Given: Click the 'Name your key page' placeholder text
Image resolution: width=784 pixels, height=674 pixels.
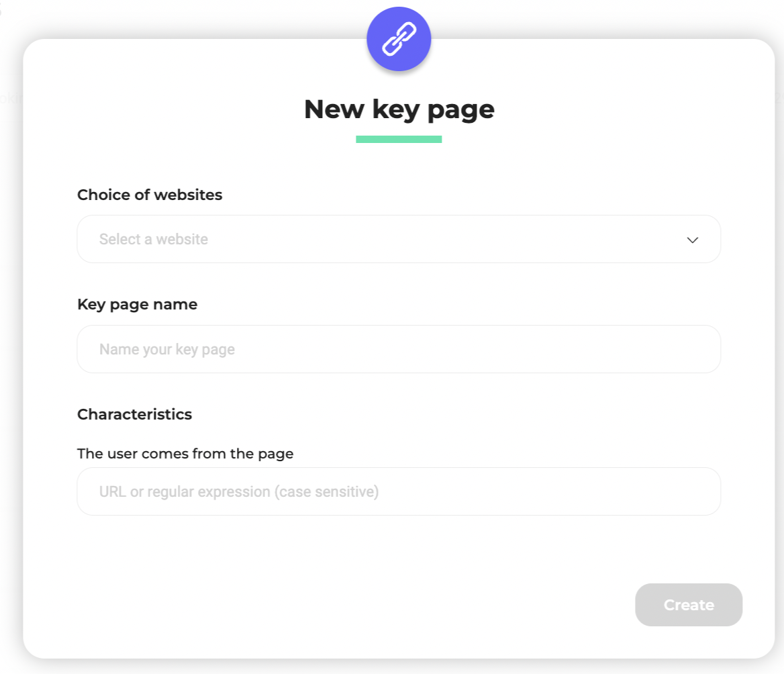Looking at the screenshot, I should pyautogui.click(x=167, y=350).
